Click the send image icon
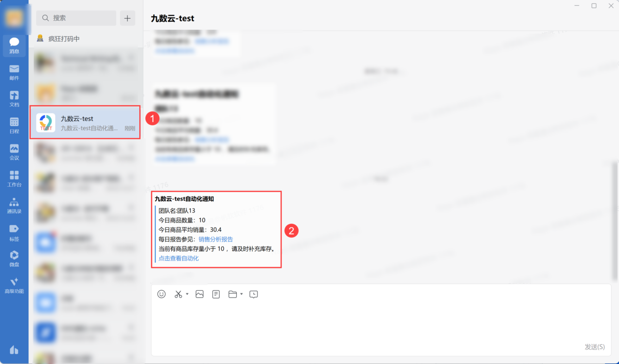Screen dimensions: 619x364 click(x=200, y=294)
